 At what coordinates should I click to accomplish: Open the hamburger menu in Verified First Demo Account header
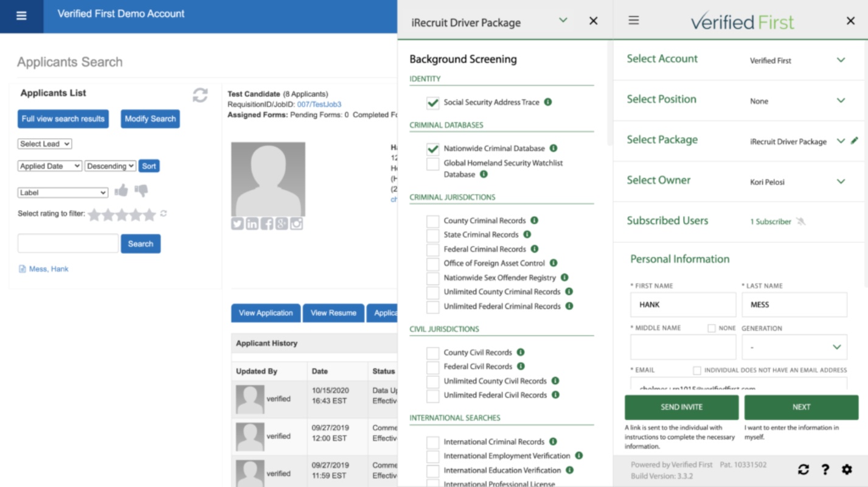(21, 16)
